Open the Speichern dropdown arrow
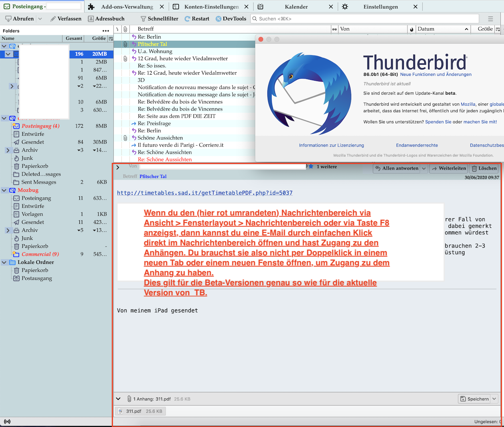This screenshot has width=504, height=427. [x=494, y=399]
